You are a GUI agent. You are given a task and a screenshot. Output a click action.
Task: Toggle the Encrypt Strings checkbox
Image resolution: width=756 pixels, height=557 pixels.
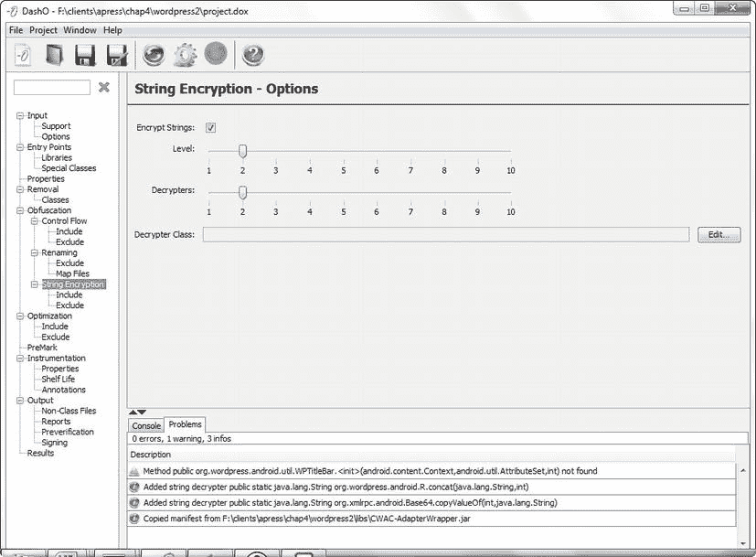pyautogui.click(x=210, y=127)
